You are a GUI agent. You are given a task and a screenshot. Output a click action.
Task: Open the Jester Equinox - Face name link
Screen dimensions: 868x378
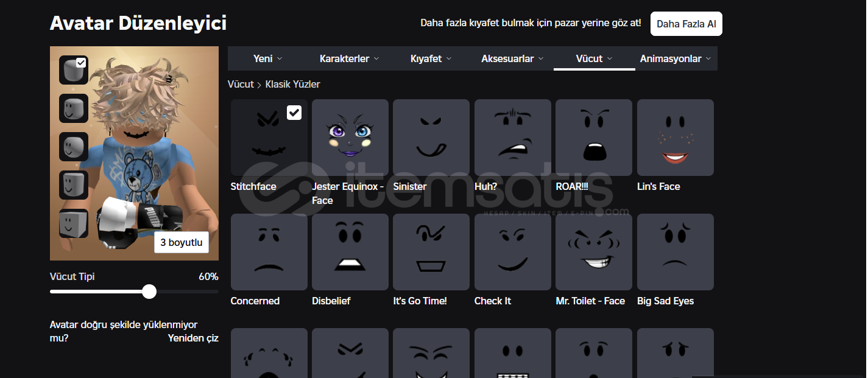pyautogui.click(x=348, y=193)
